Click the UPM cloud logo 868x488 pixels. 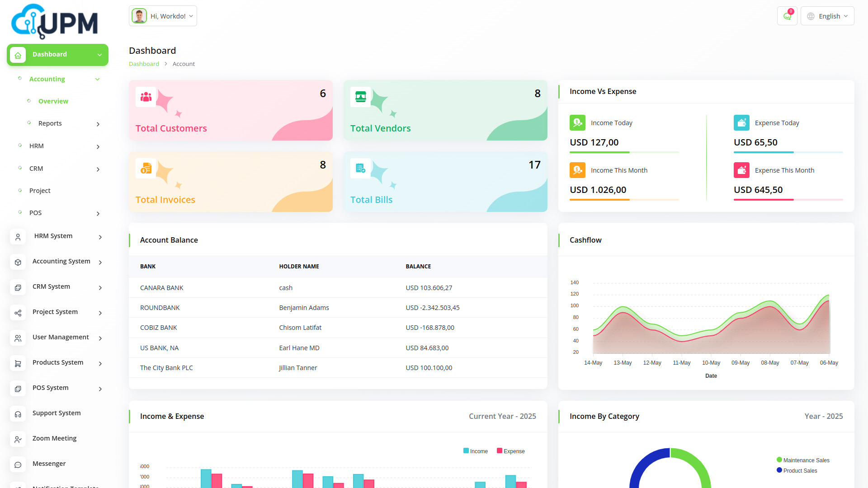tap(54, 22)
